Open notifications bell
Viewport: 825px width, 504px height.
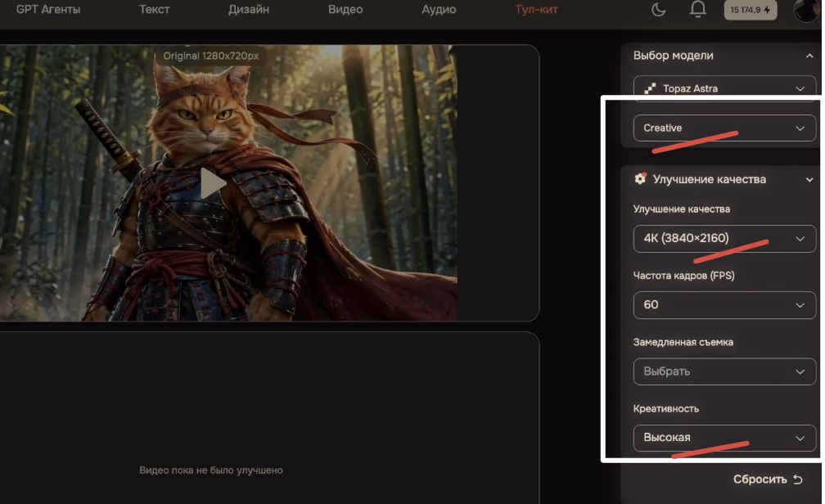click(x=698, y=9)
